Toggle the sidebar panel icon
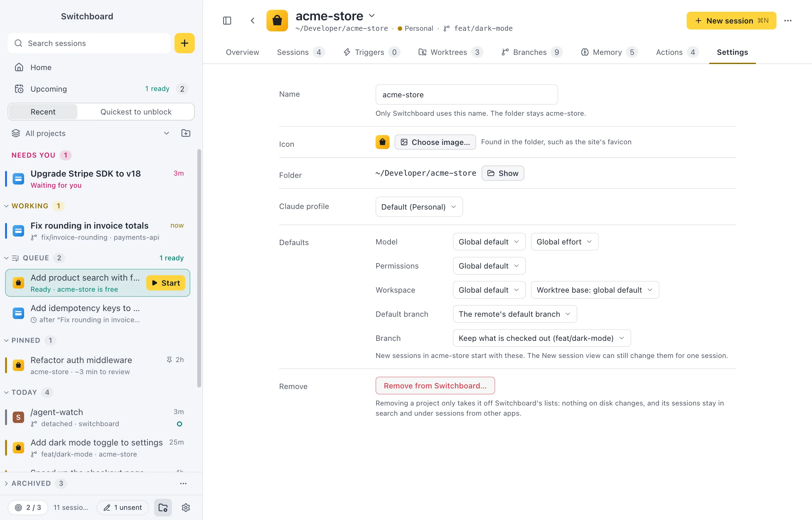Viewport: 812px width, 520px height. tap(227, 21)
